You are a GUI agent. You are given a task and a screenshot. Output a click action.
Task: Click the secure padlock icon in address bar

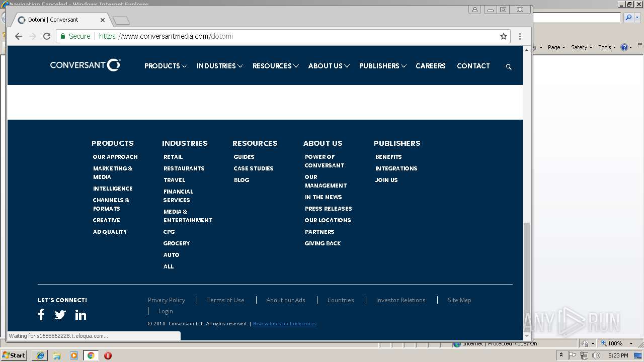(x=63, y=36)
